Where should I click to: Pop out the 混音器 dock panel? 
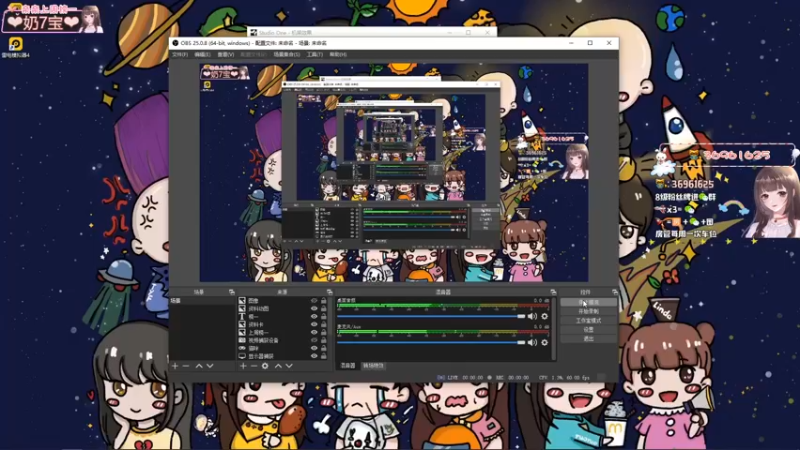(x=553, y=292)
